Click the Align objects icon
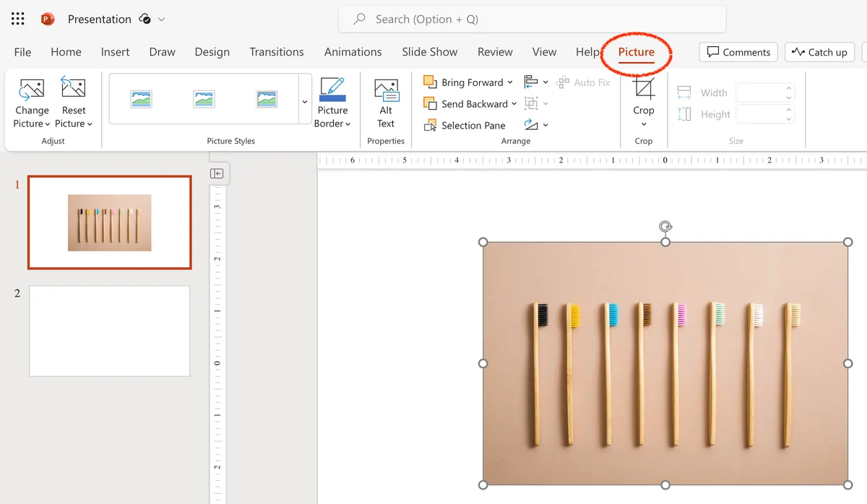This screenshot has height=504, width=867. [x=531, y=82]
